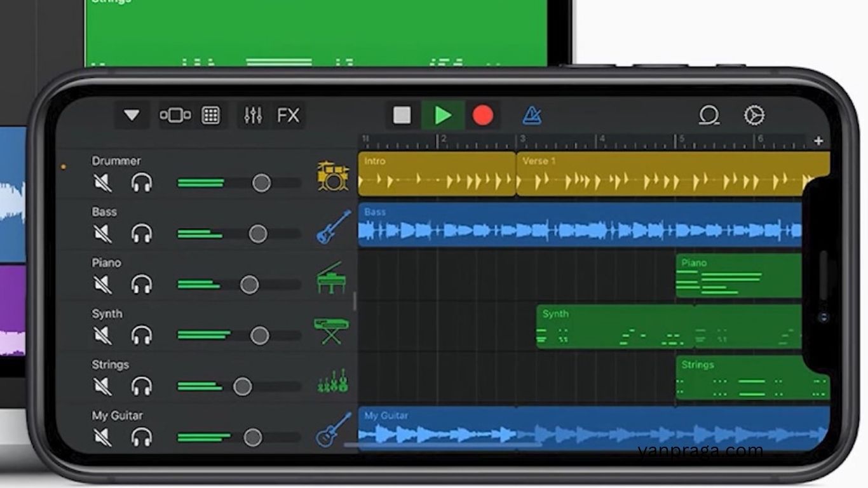Mute the Synth track
The width and height of the screenshot is (868, 488).
pyautogui.click(x=102, y=335)
